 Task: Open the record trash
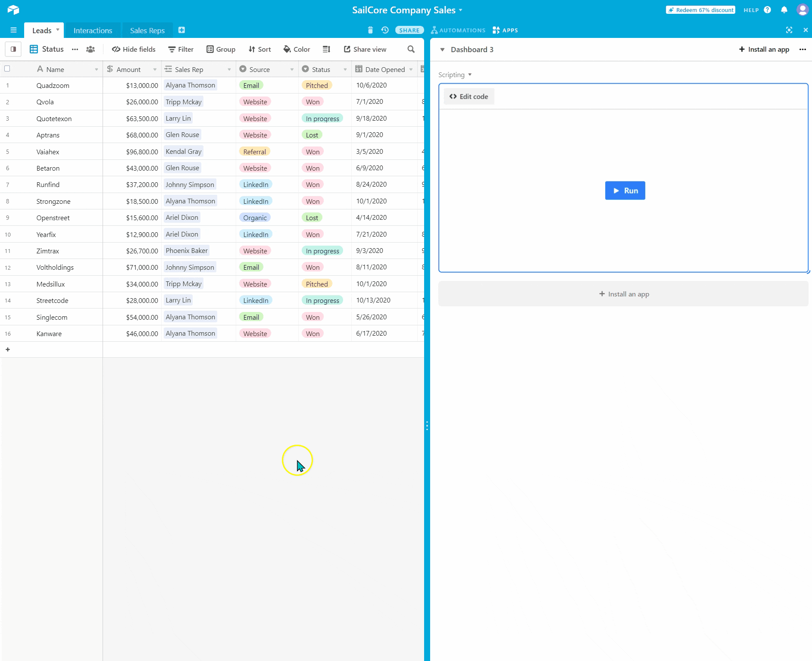(x=371, y=30)
